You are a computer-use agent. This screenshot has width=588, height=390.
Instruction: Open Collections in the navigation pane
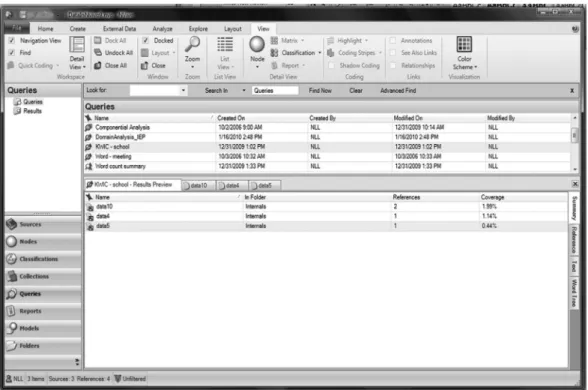[x=44, y=276]
